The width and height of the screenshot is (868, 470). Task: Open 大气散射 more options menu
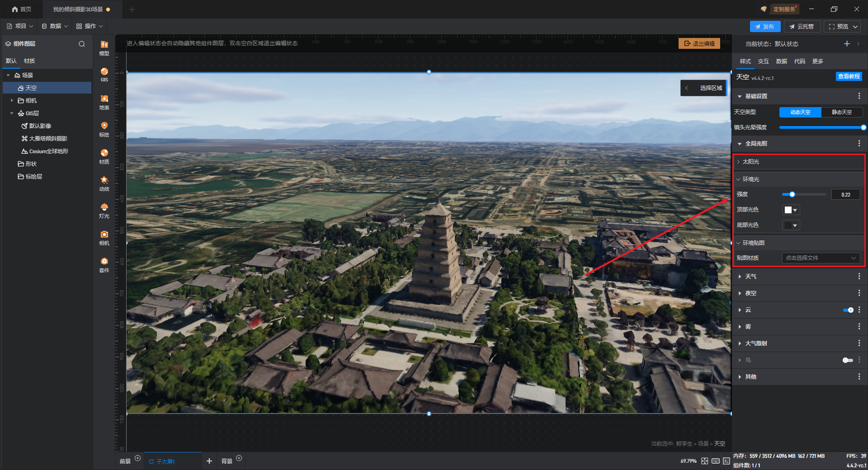[859, 343]
